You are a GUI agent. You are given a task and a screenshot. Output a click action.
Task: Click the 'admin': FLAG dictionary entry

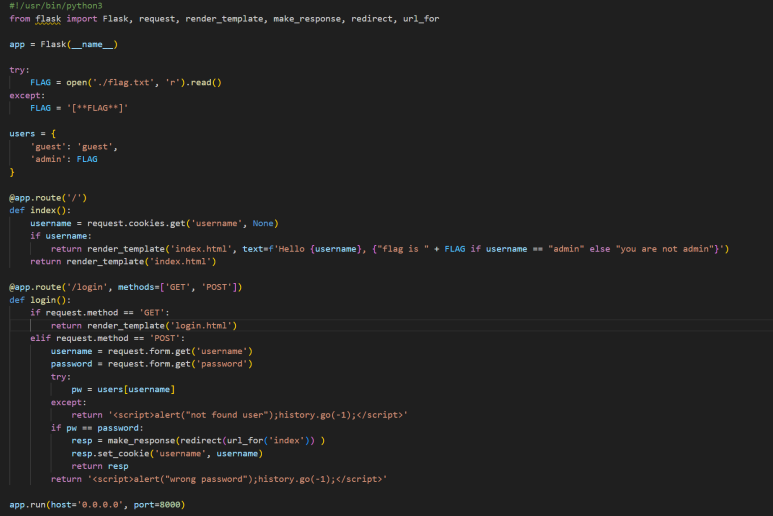64,159
